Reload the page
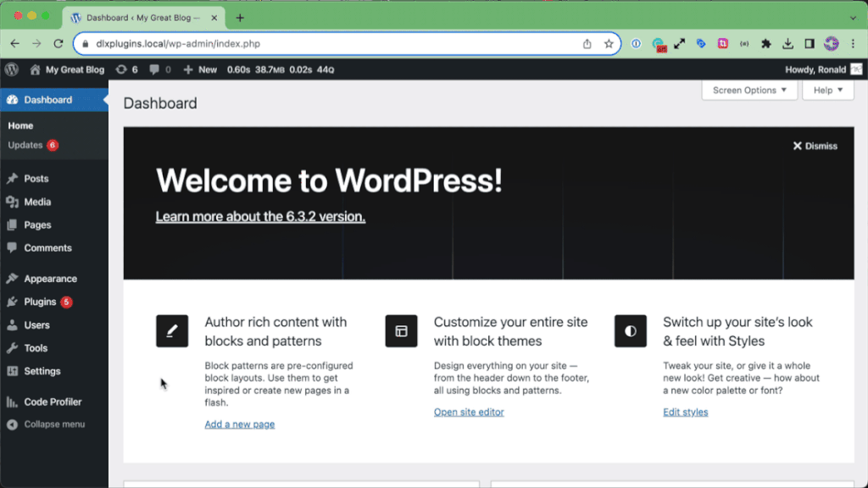Screen dimensions: 868x488 [58, 44]
